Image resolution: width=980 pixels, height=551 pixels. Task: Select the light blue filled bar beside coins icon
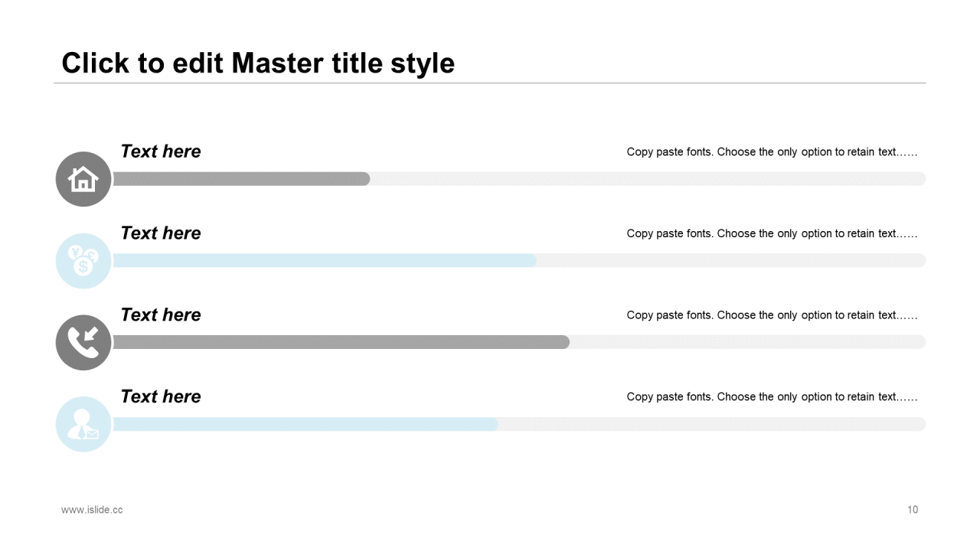pos(325,261)
